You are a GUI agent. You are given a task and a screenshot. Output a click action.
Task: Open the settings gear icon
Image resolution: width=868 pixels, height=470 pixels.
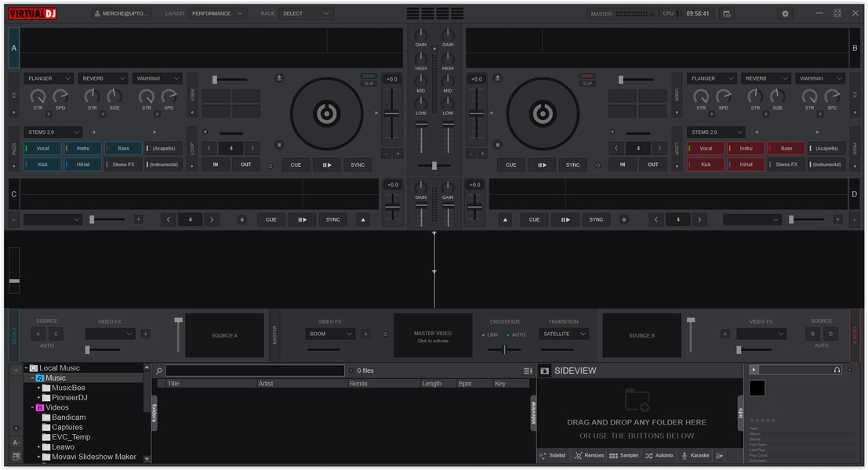pyautogui.click(x=785, y=13)
